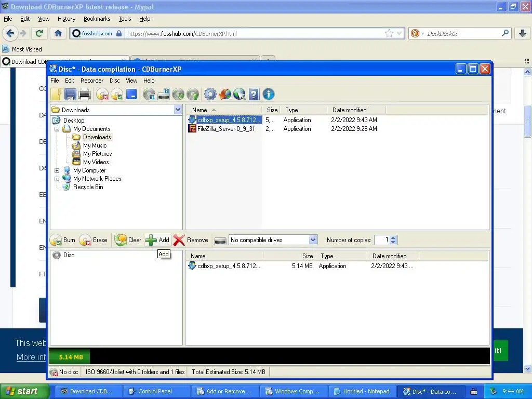Increase the number of copies spinner

(x=393, y=238)
